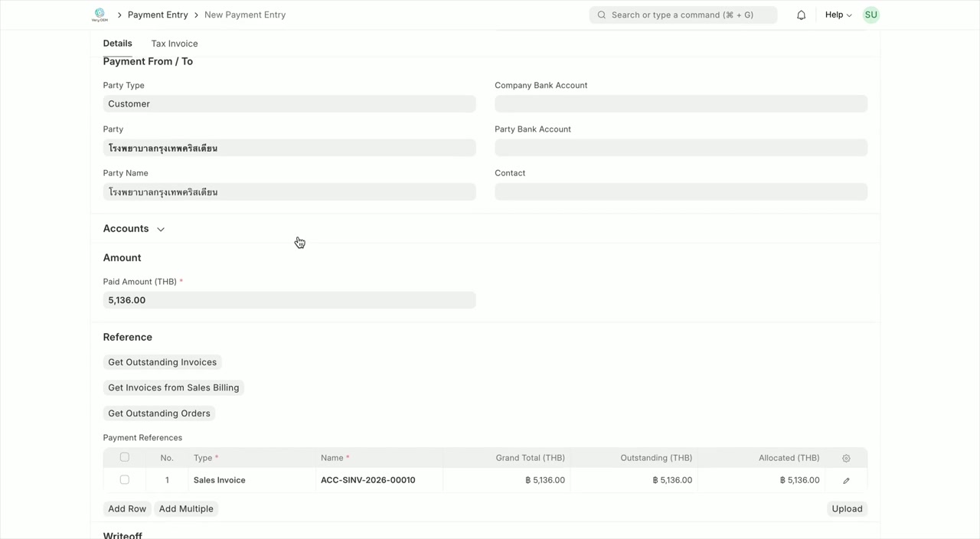Image resolution: width=980 pixels, height=539 pixels.
Task: Toggle the select-all checkbox in Payment References header
Action: (124, 456)
